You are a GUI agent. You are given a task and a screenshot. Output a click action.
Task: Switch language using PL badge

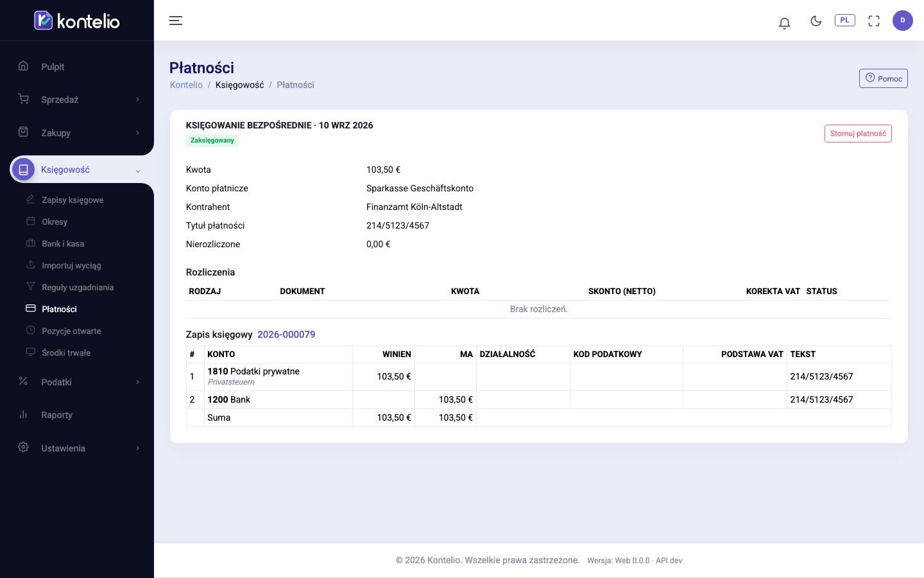point(844,20)
